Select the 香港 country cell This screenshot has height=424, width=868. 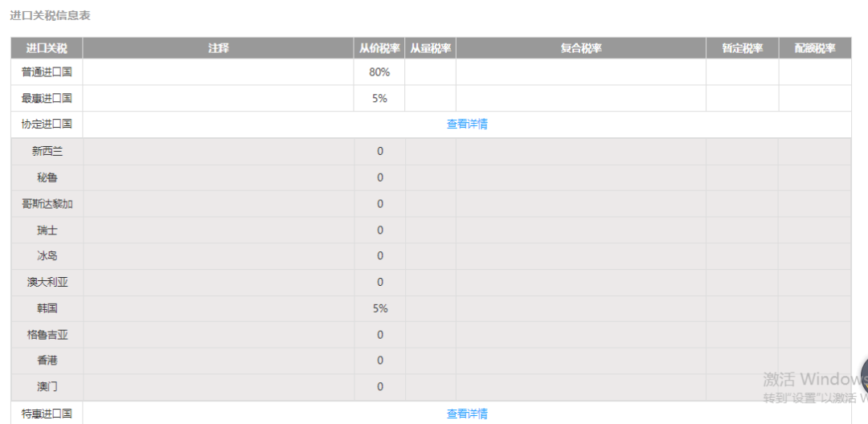[47, 361]
